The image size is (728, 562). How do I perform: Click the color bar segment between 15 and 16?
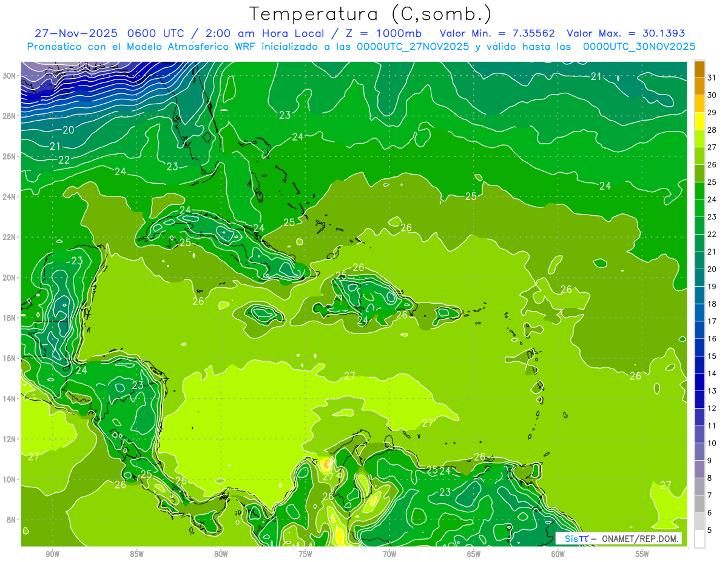[x=699, y=347]
